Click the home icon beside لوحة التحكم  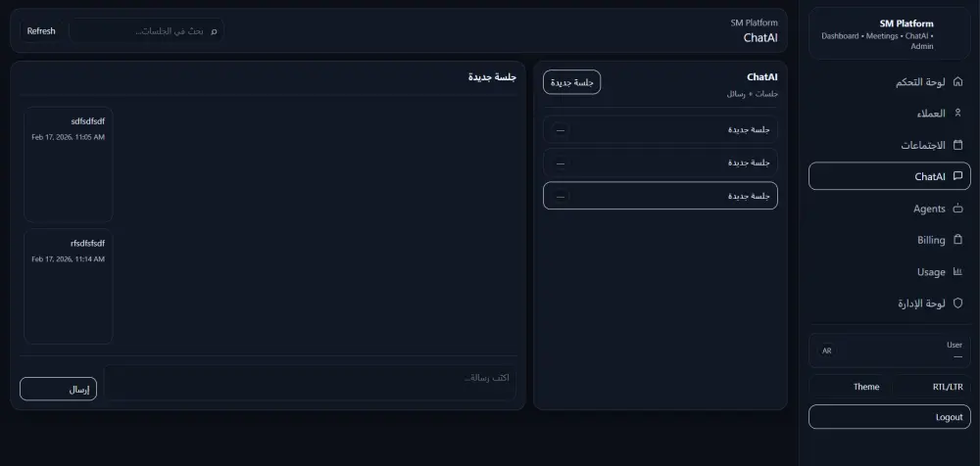pos(957,82)
